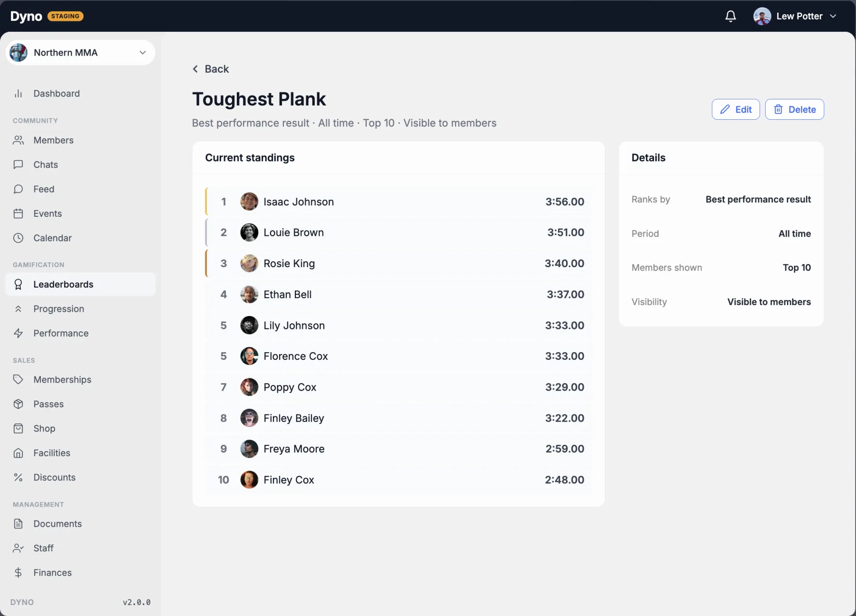Click the Performance lightning icon
The image size is (856, 616).
18,333
